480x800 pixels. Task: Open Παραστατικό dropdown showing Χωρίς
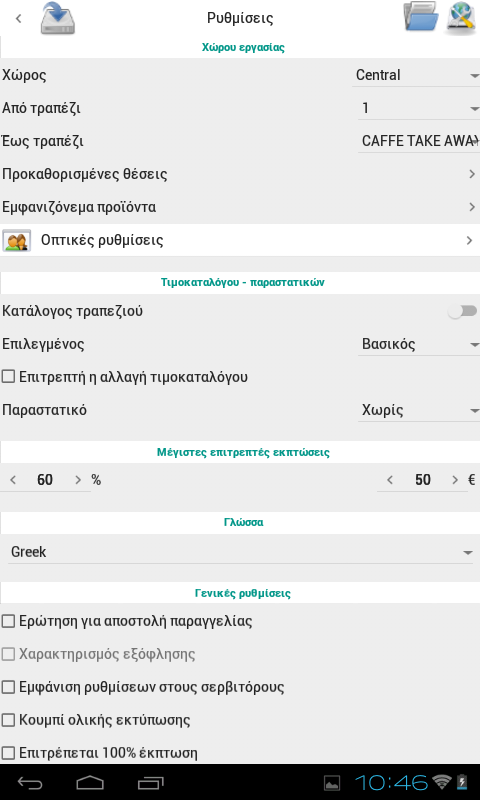[418, 410]
